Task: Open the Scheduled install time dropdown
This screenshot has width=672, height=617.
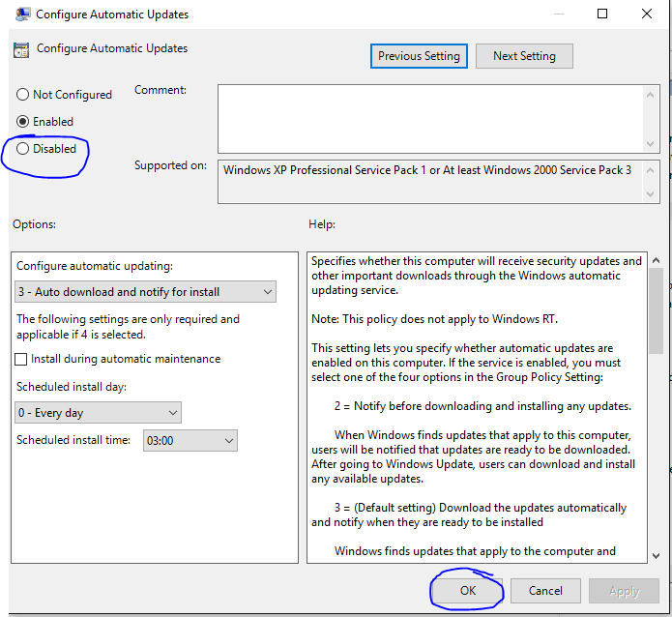Action: (x=190, y=440)
